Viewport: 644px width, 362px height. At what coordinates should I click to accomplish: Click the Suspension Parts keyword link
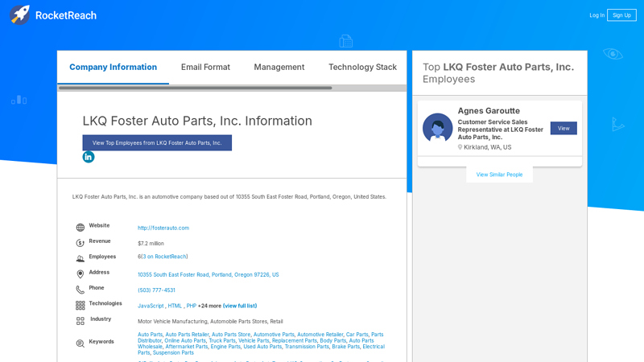[x=173, y=352]
